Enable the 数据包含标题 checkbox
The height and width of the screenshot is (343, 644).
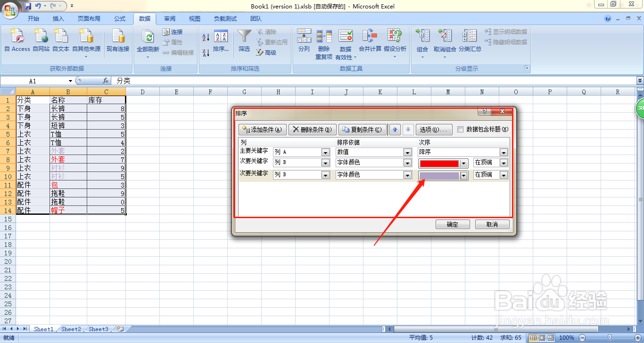[460, 130]
